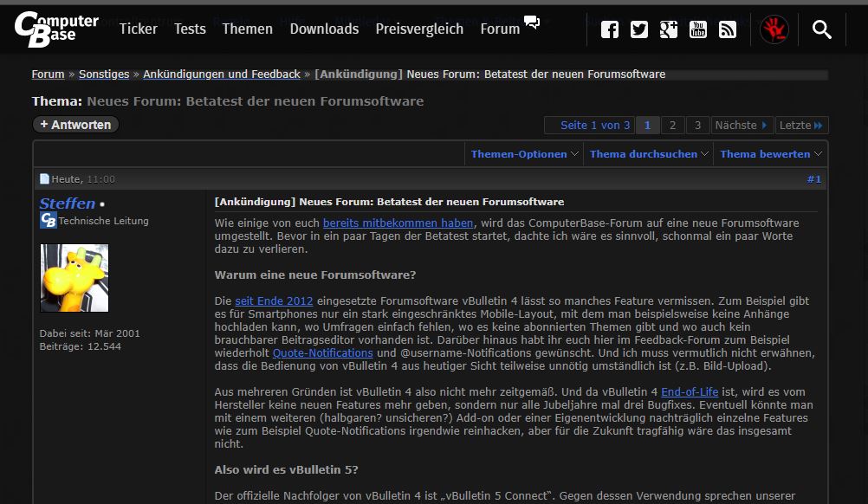
Task: Open Forum in the main navigation
Action: tap(500, 29)
